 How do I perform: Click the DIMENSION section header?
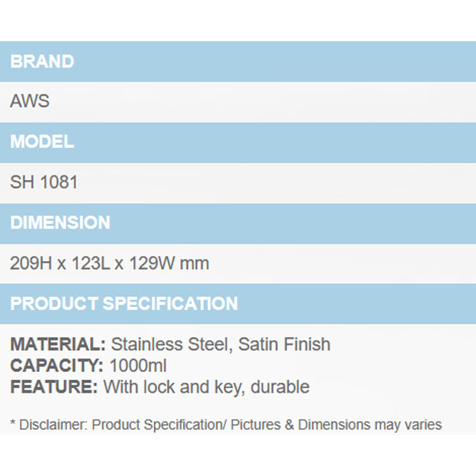tap(60, 224)
